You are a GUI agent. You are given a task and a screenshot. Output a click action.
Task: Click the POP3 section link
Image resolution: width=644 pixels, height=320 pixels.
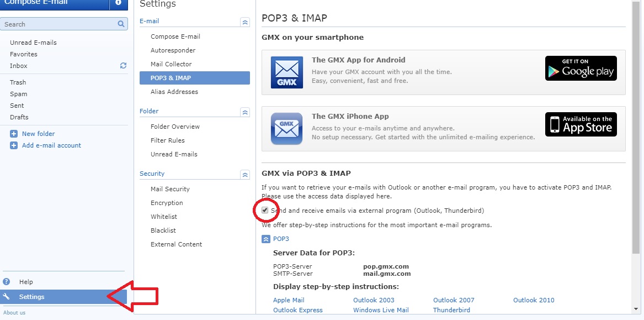pos(281,239)
